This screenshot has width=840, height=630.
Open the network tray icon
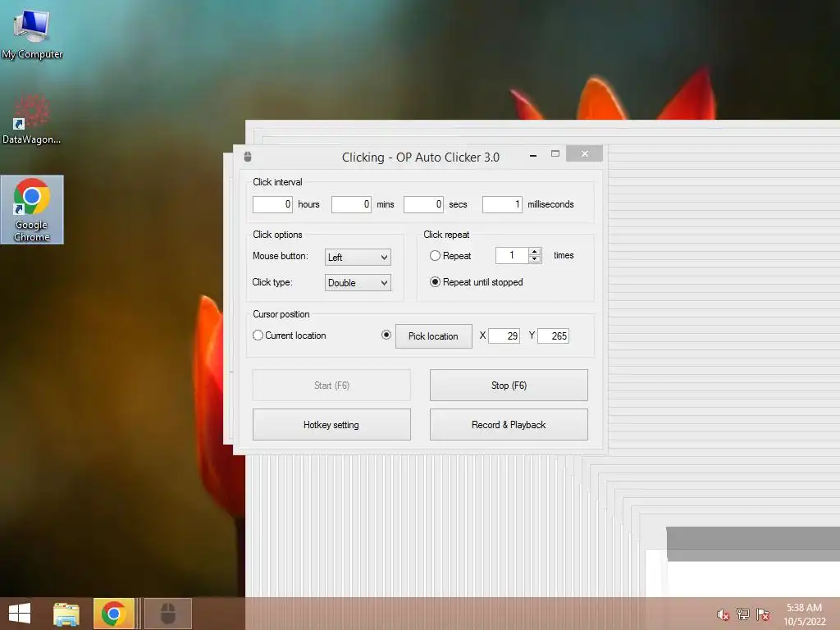point(742,614)
